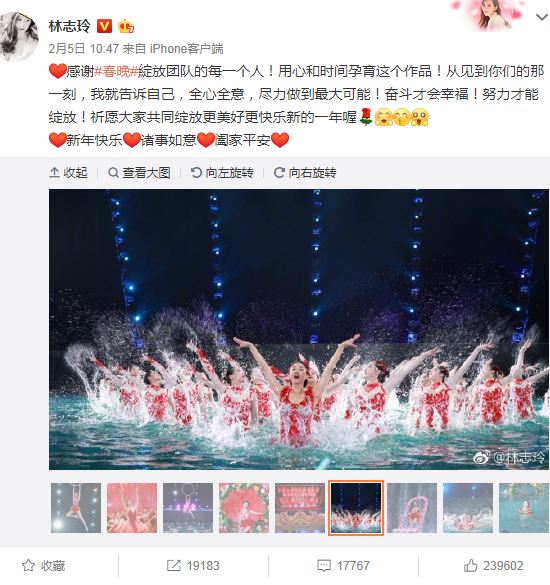Image resolution: width=550 pixels, height=585 pixels.
Task: Click the main synchronized swimming photo
Action: (x=299, y=329)
